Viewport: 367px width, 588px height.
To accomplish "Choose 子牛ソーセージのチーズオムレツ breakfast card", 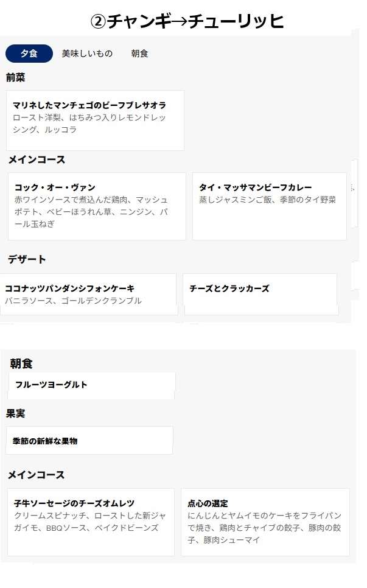I will coord(91,522).
